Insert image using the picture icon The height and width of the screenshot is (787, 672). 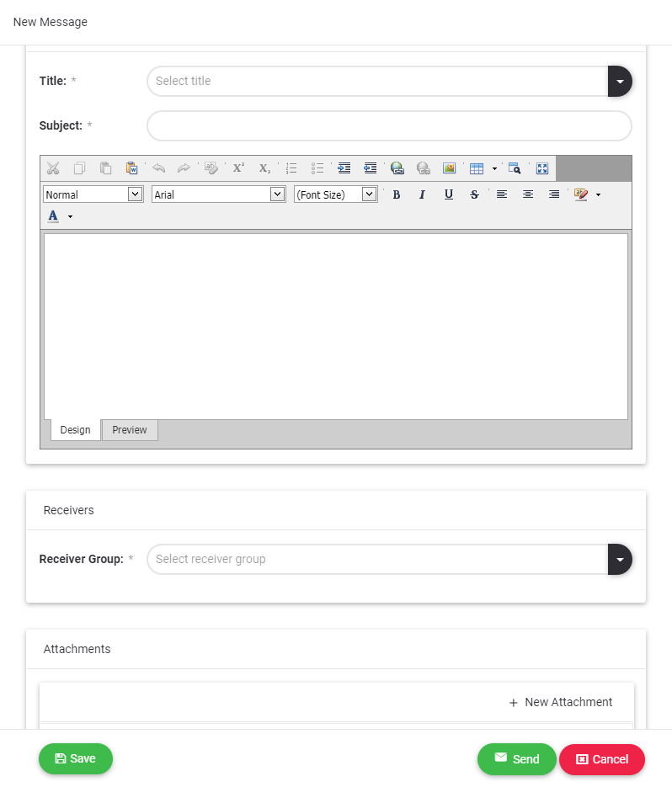point(449,168)
